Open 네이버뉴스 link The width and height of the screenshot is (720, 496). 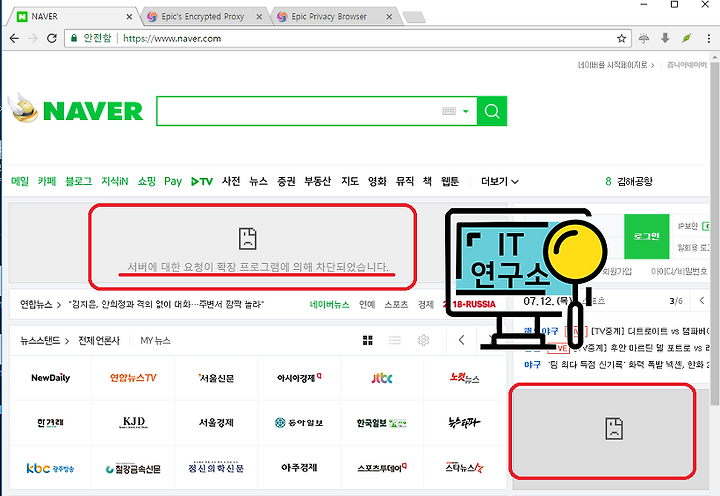330,304
